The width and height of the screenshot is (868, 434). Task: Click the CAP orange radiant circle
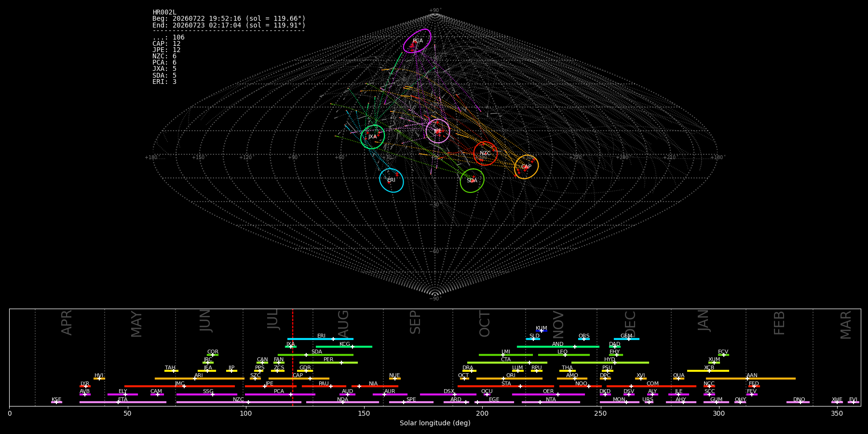(x=527, y=167)
